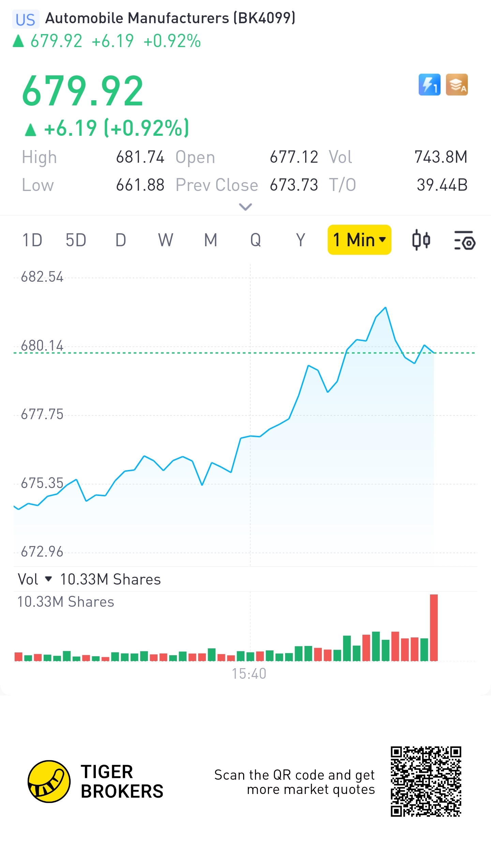The width and height of the screenshot is (491, 868).
Task: Select the D daily chart tab
Action: [x=121, y=240]
